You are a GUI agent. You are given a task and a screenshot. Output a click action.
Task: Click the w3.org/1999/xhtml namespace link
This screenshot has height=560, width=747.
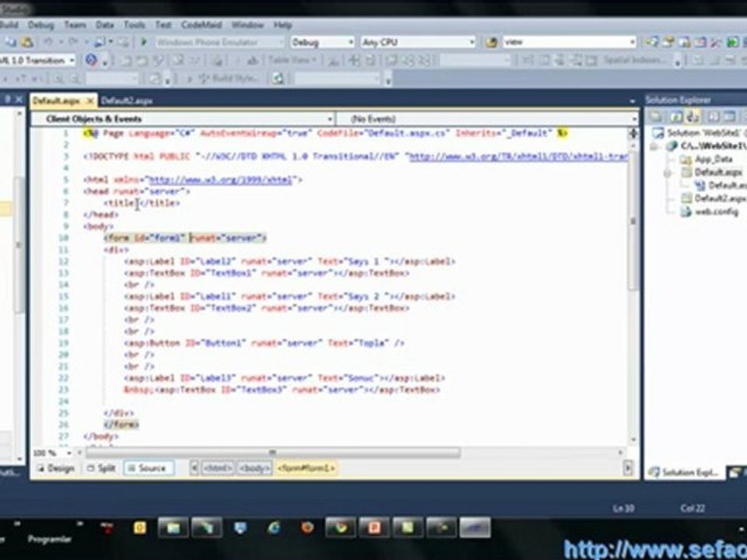click(x=220, y=180)
